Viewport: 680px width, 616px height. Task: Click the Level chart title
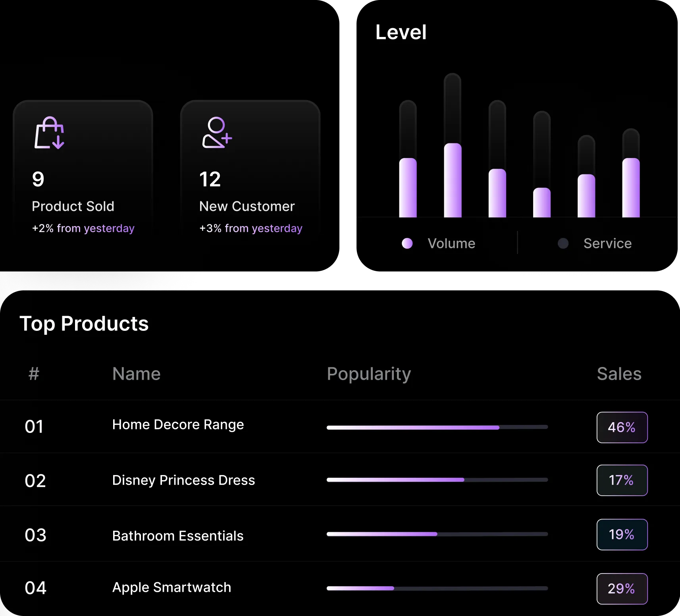(401, 32)
